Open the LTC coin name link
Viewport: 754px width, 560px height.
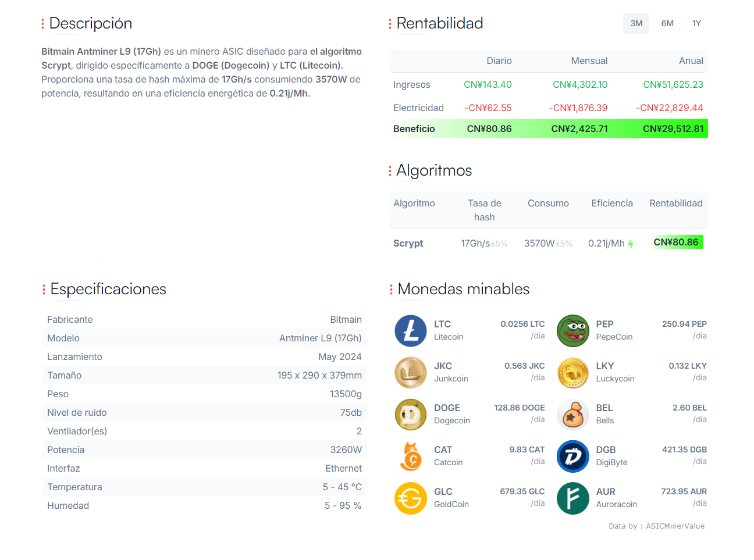click(x=442, y=324)
